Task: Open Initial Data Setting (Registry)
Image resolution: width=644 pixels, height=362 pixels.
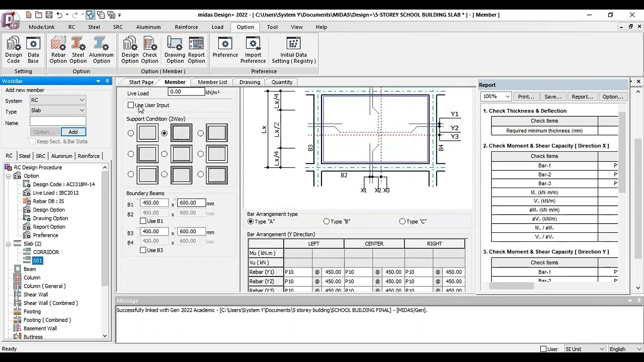Action: click(x=294, y=50)
